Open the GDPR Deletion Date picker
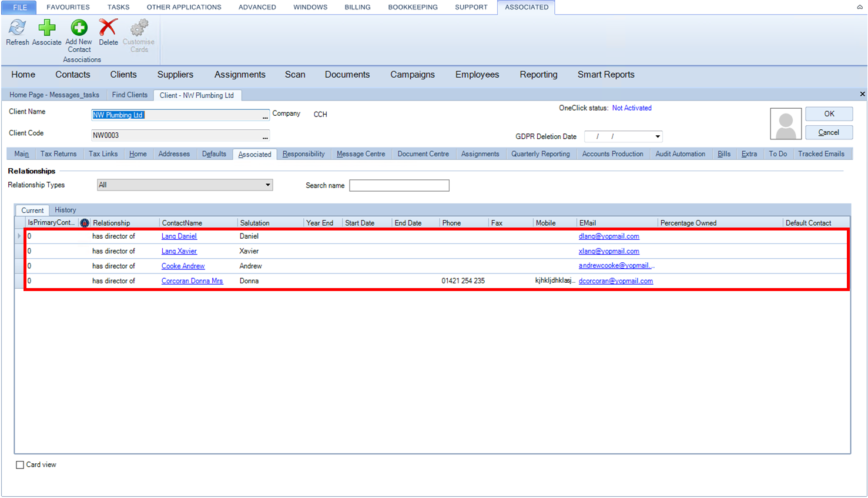This screenshot has width=868, height=498. tap(658, 136)
